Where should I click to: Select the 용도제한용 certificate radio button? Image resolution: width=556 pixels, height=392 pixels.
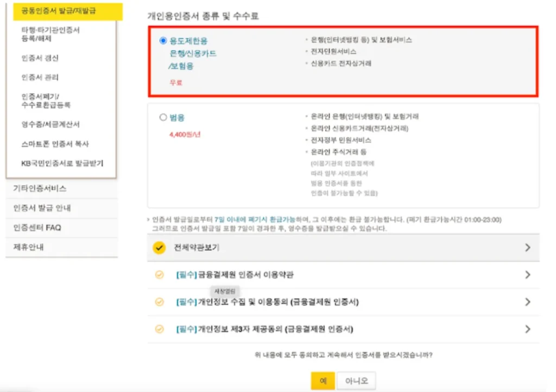[x=163, y=41]
